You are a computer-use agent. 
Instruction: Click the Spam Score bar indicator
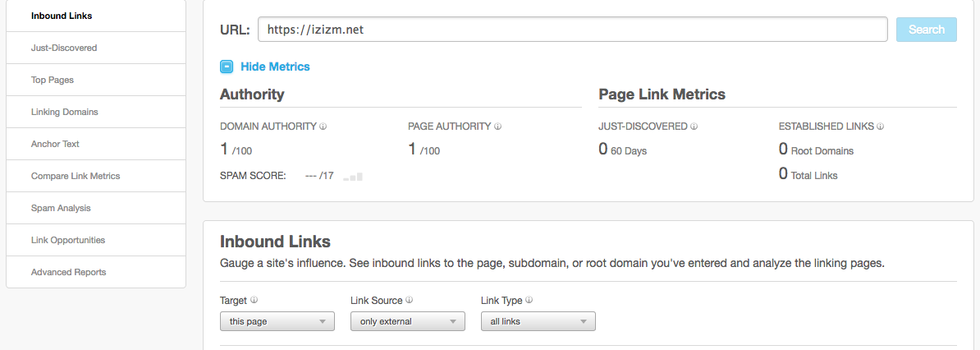click(353, 177)
